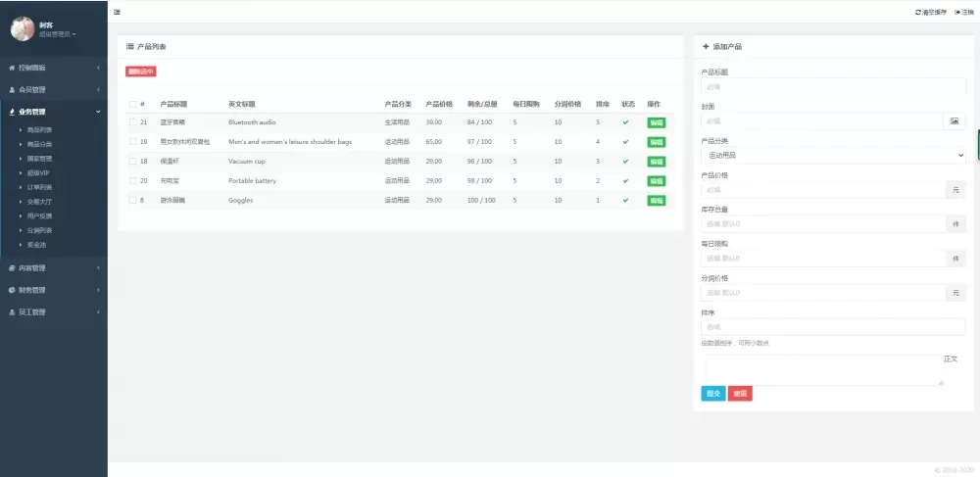Image resolution: width=980 pixels, height=477 pixels.
Task: Go to 订单列表 in the sidebar
Action: tap(40, 187)
